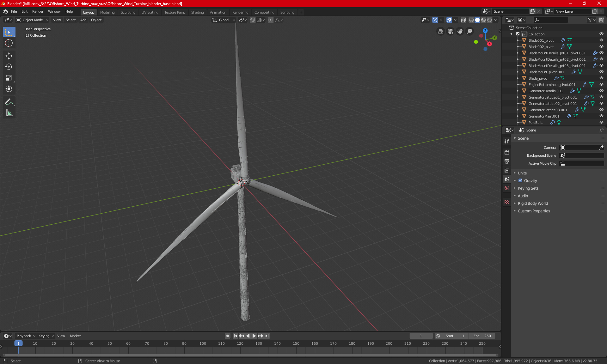This screenshot has height=364, width=607.
Task: Select the Scale tool
Action: pos(9,78)
